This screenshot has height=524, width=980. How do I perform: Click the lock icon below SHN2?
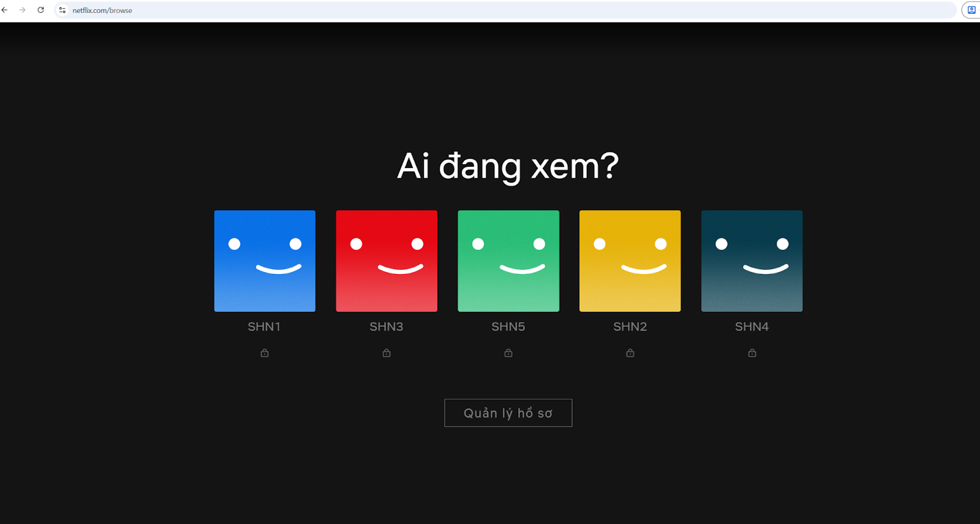pyautogui.click(x=630, y=353)
